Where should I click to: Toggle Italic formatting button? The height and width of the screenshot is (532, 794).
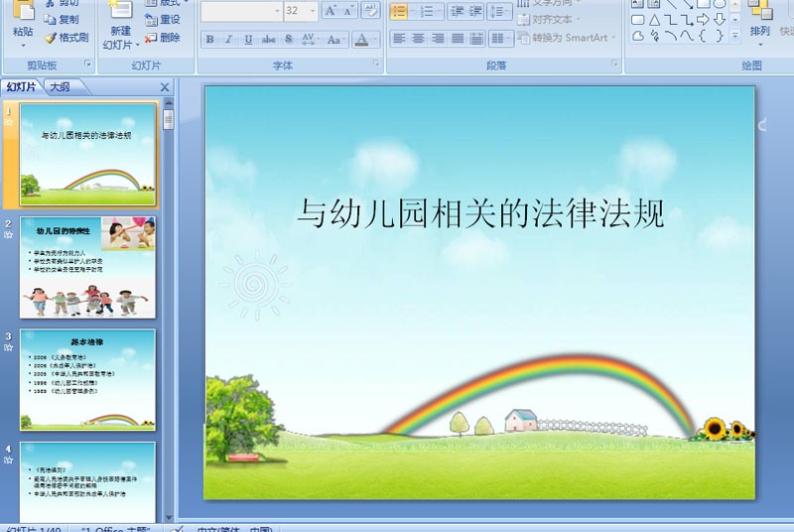[229, 39]
